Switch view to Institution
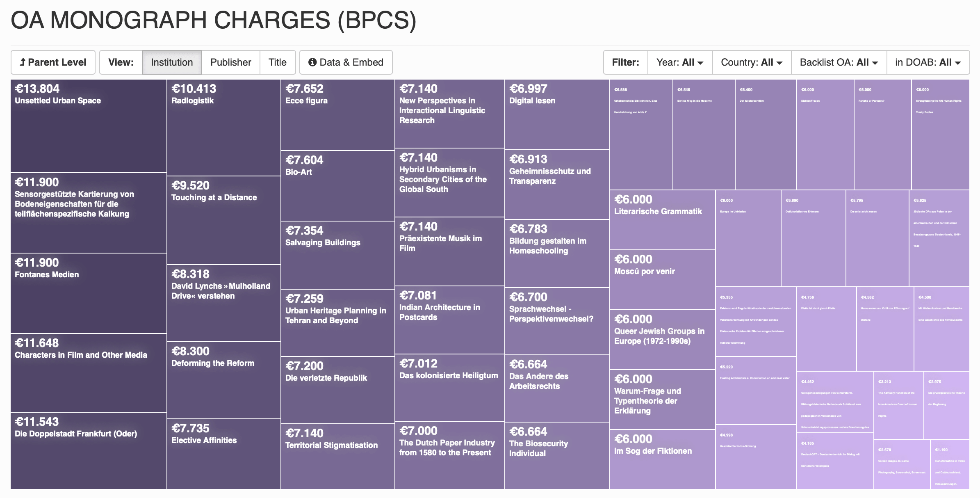This screenshot has width=980, height=498. click(172, 62)
